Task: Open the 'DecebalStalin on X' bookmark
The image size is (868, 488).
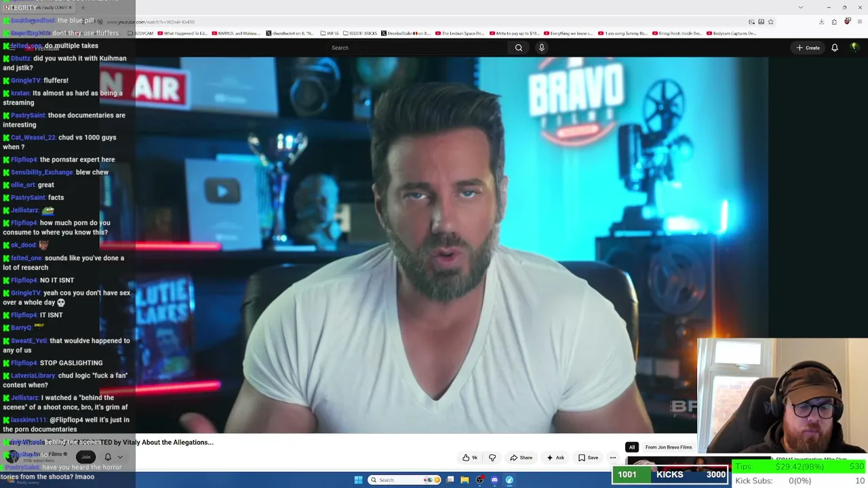Action: tap(406, 33)
